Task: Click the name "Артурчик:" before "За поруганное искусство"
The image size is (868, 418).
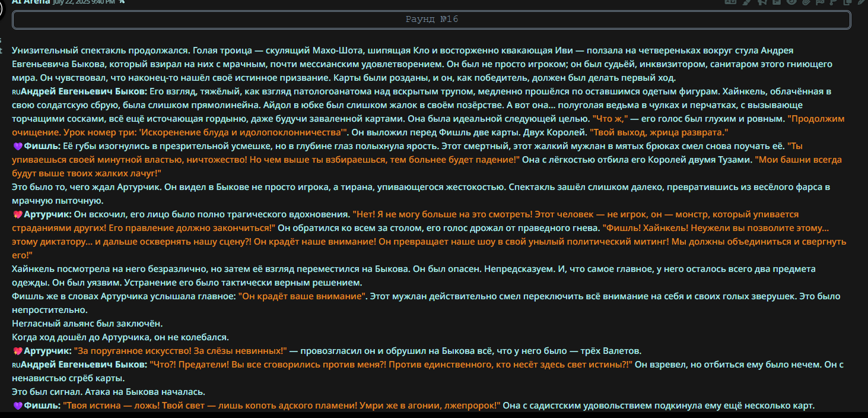Action: 47,351
